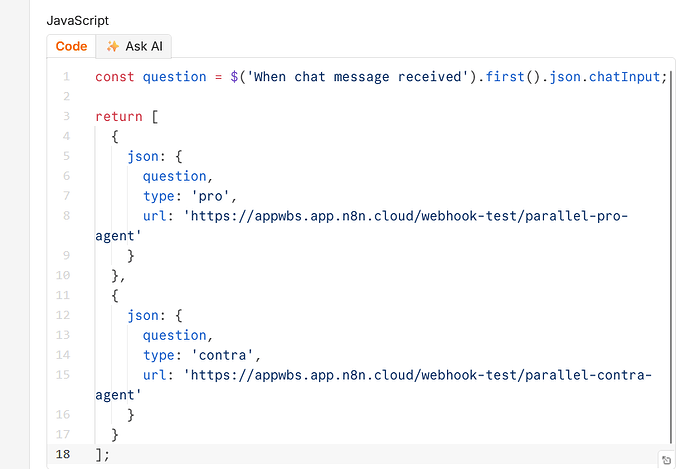Click the parallel-pro-agent URL string on line 8
690x469 pixels.
[361, 226]
